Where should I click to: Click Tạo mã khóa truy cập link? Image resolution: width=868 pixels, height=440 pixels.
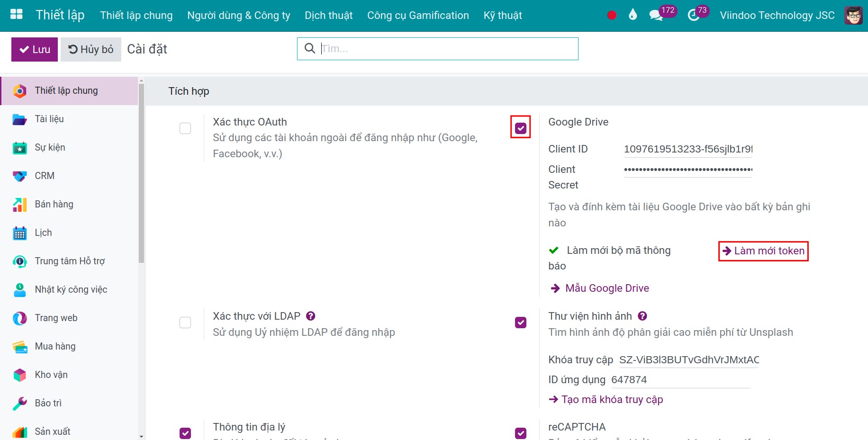point(606,399)
